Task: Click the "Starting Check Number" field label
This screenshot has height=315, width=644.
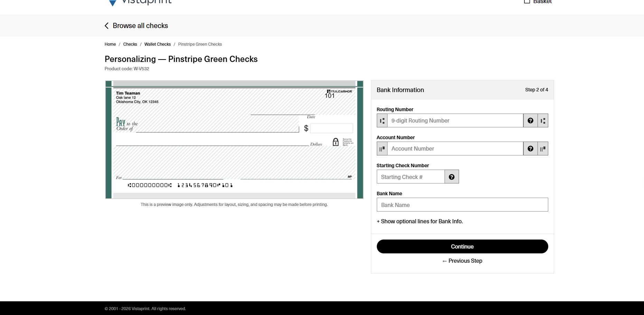Action: [x=403, y=165]
